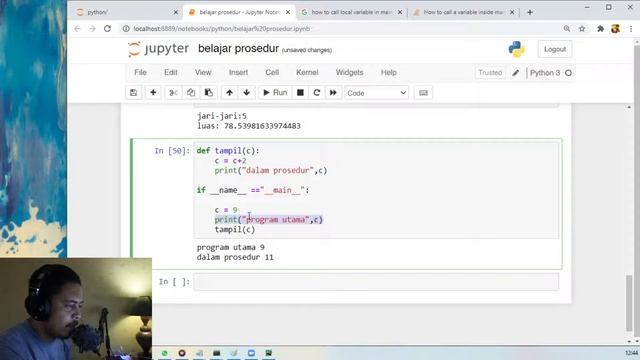Click the line 'if __name__ =="__main__":'
Image resolution: width=640 pixels, height=360 pixels.
click(253, 190)
